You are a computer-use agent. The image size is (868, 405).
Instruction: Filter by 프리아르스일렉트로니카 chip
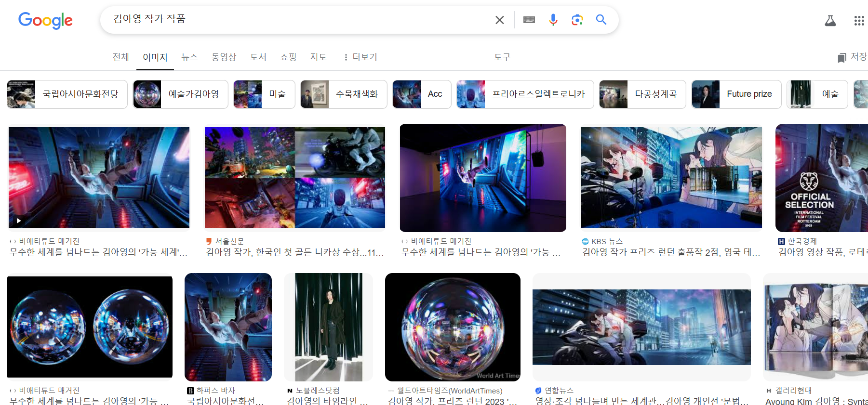pyautogui.click(x=525, y=94)
